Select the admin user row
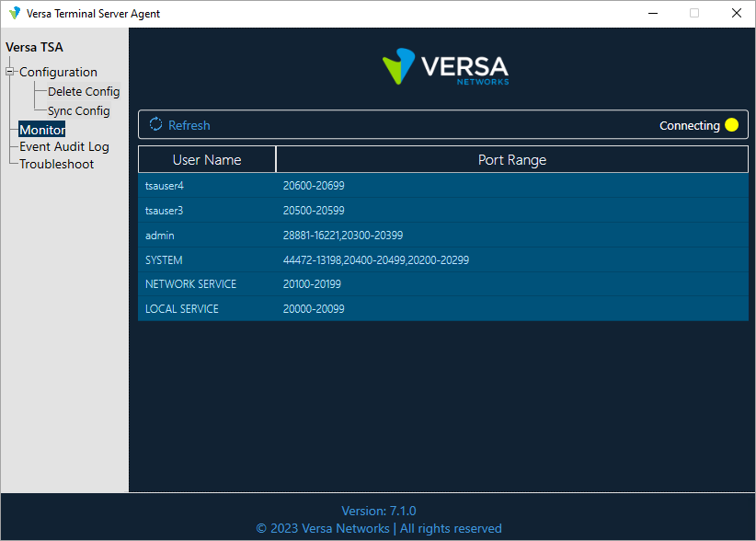The image size is (756, 541). (442, 236)
